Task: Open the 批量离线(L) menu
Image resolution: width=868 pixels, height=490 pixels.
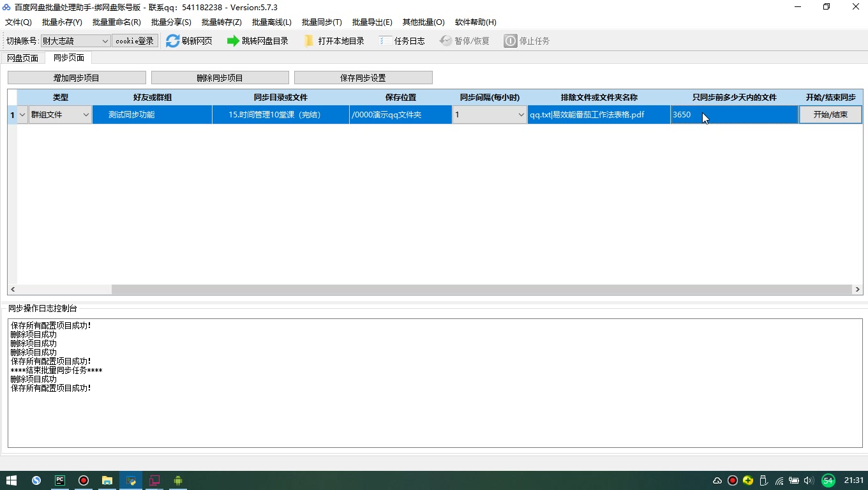Action: coord(272,22)
